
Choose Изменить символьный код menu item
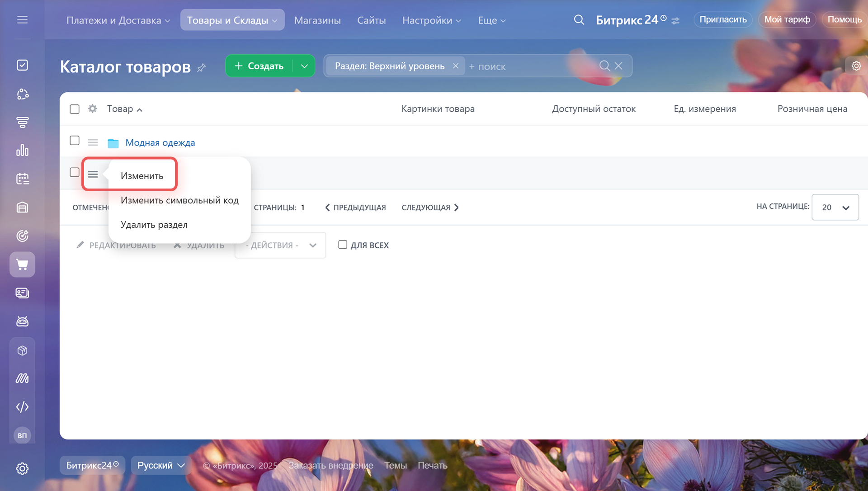click(179, 200)
